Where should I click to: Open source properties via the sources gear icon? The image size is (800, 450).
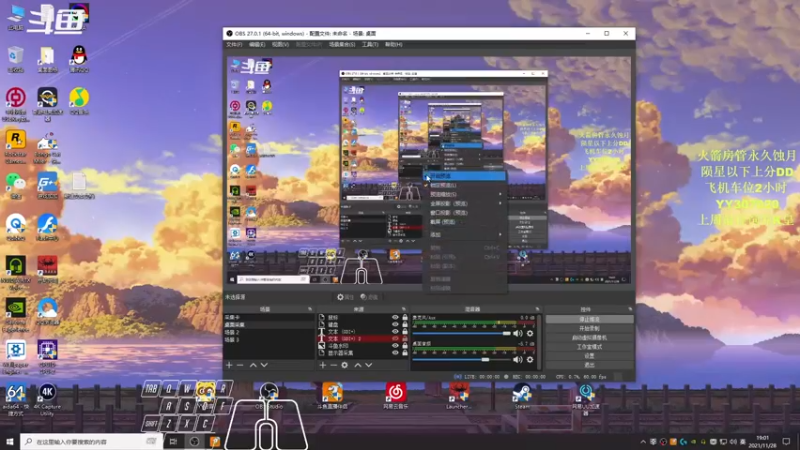[x=344, y=365]
